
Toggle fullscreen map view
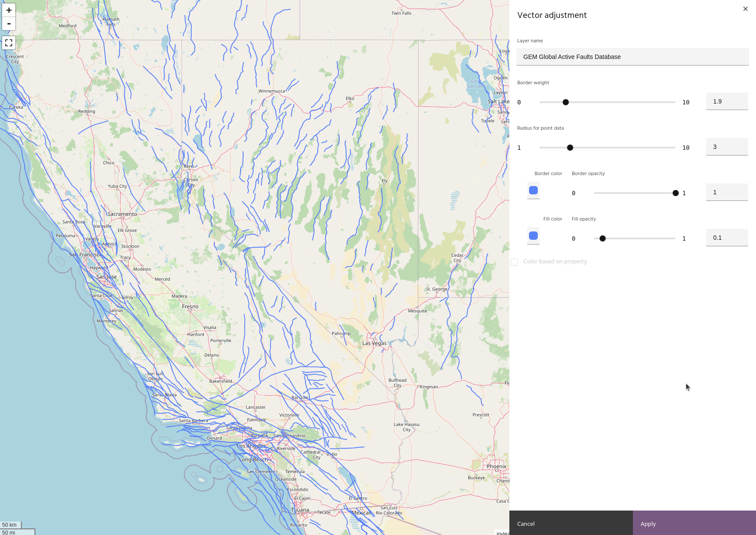click(x=9, y=43)
